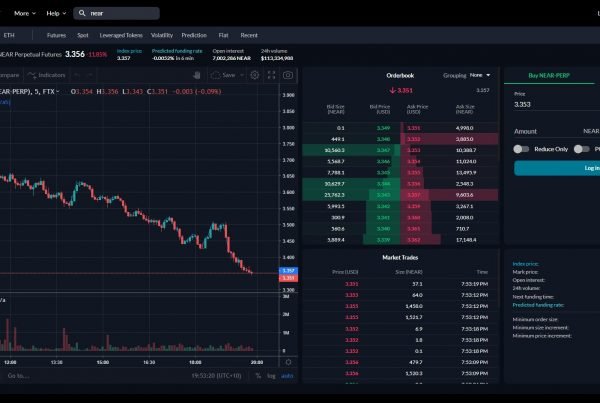This screenshot has width=600, height=403.
Task: Click the 24h volume $113,334,900 value
Action: point(277,58)
